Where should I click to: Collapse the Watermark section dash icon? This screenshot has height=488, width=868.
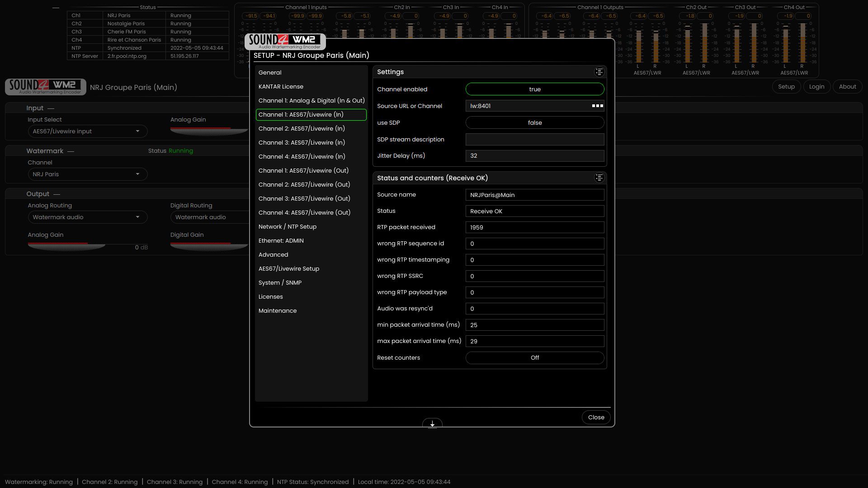pos(71,151)
